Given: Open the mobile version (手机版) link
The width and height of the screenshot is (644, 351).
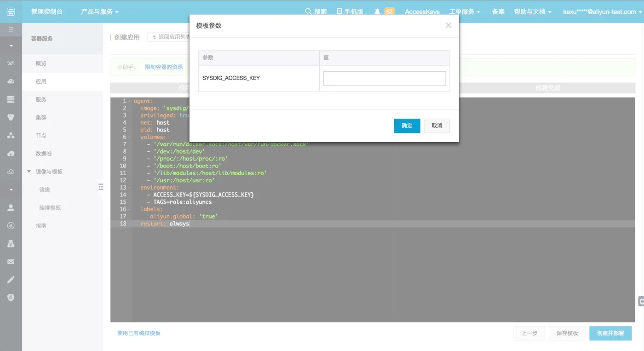Looking at the screenshot, I should tap(350, 12).
